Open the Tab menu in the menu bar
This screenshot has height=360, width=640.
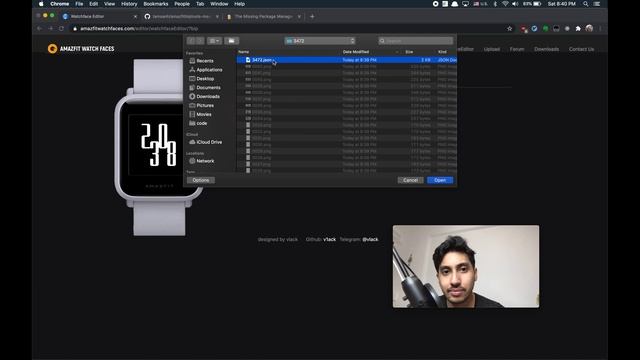(x=200, y=4)
